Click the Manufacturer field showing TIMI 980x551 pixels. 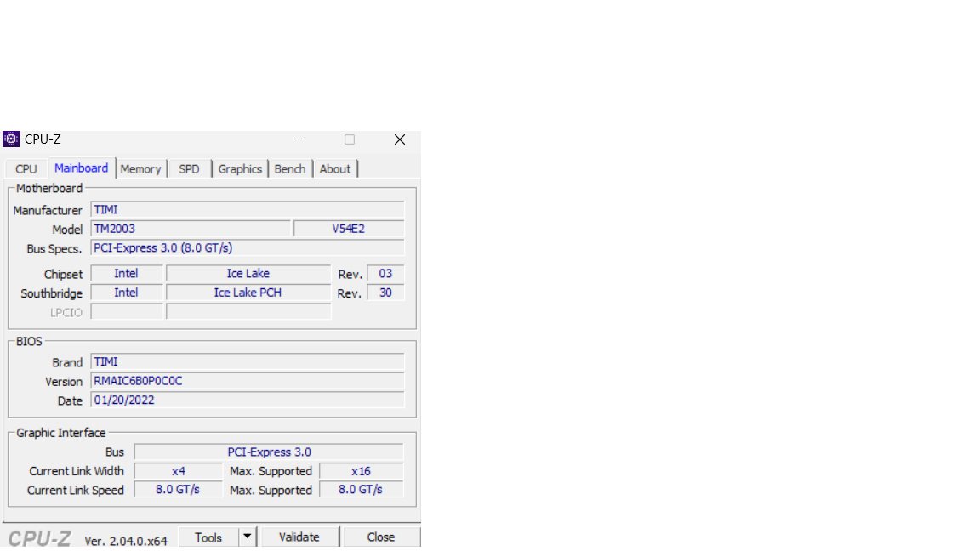pos(248,209)
